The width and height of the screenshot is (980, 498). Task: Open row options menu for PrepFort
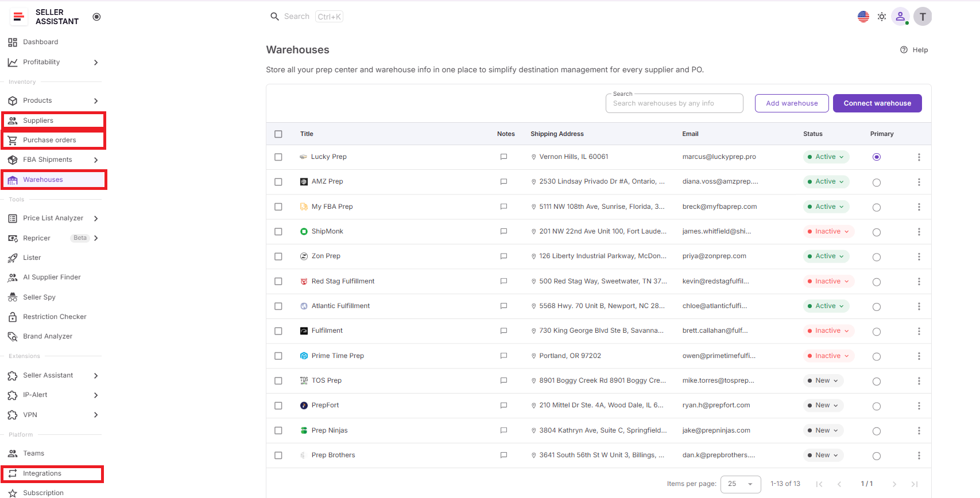[x=919, y=406]
